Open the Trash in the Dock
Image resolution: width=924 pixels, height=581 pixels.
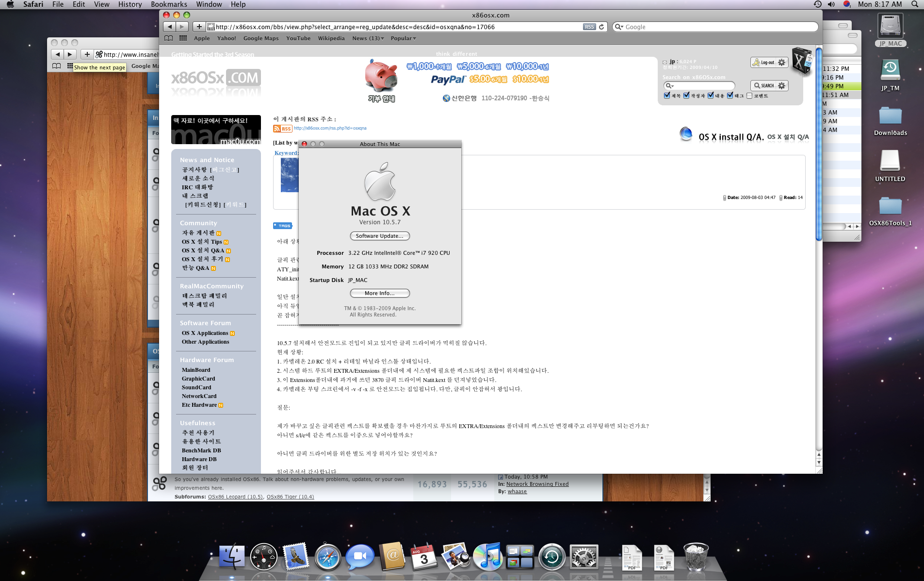696,557
